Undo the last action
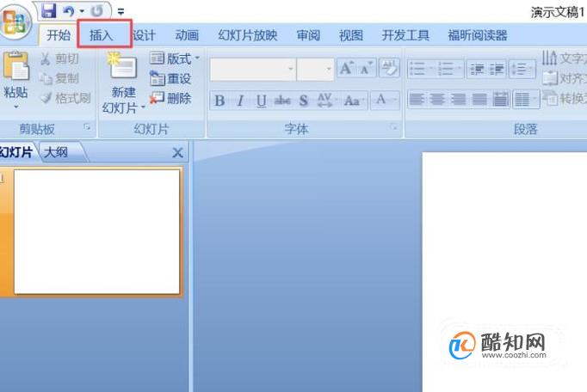 69,11
